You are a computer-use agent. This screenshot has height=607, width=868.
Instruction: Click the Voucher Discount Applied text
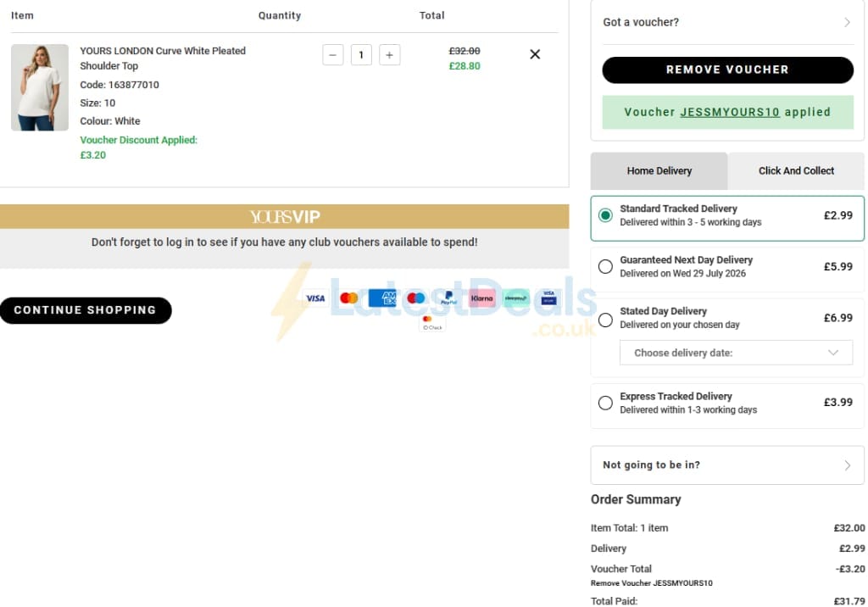pos(138,140)
